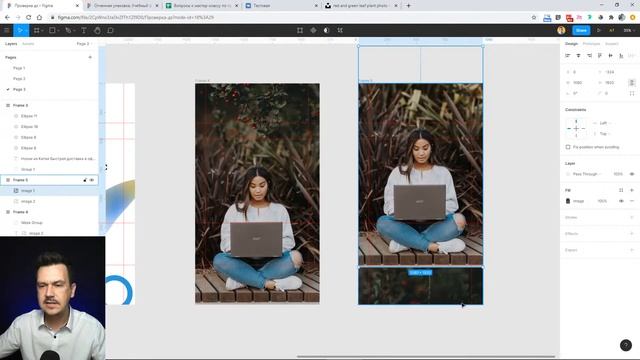This screenshot has height=360, width=640.
Task: Open Fill styles grid icon
Action: [621, 190]
